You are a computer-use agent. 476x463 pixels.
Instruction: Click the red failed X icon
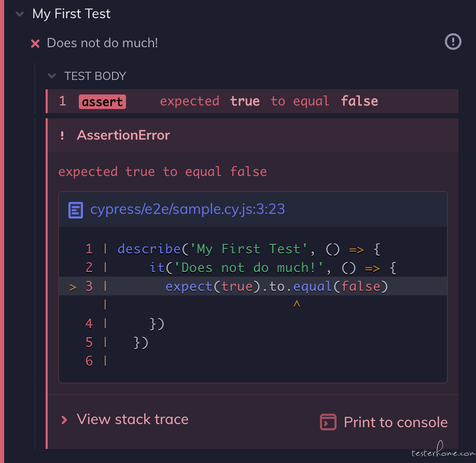tap(35, 44)
